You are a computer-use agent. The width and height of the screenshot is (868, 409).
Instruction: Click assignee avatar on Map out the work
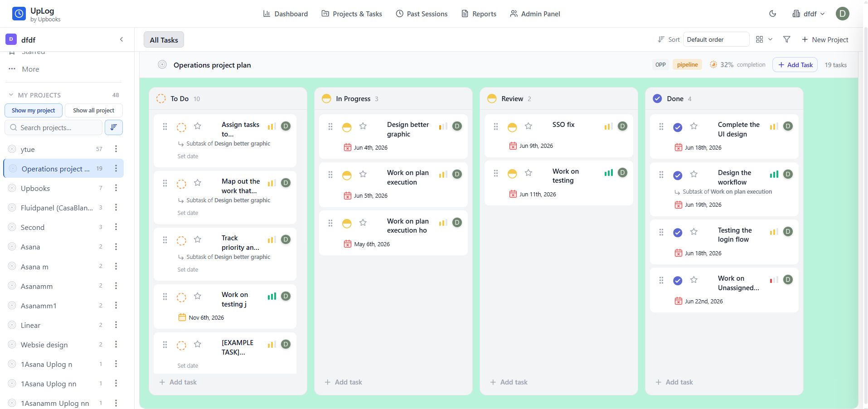286,183
